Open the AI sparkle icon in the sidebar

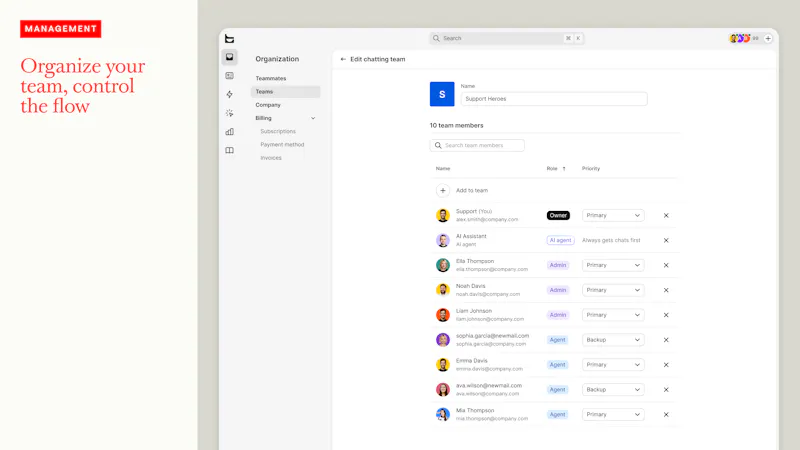230,113
